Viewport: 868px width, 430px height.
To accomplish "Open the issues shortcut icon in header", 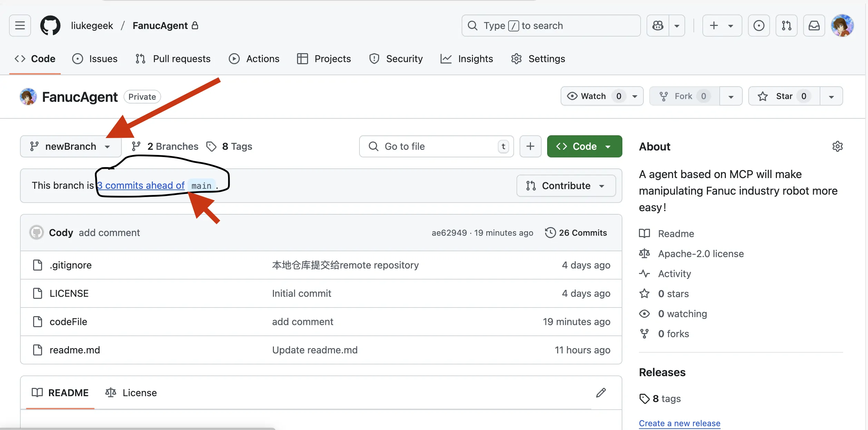I will (759, 26).
